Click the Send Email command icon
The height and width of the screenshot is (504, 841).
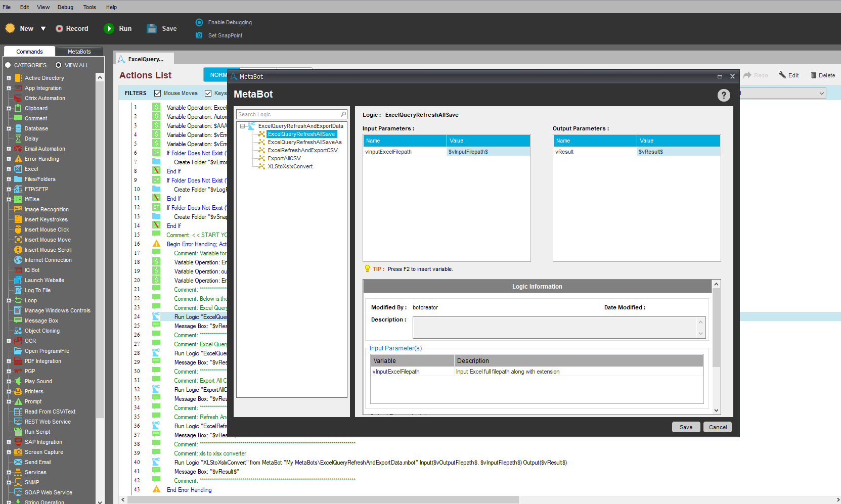[18, 462]
